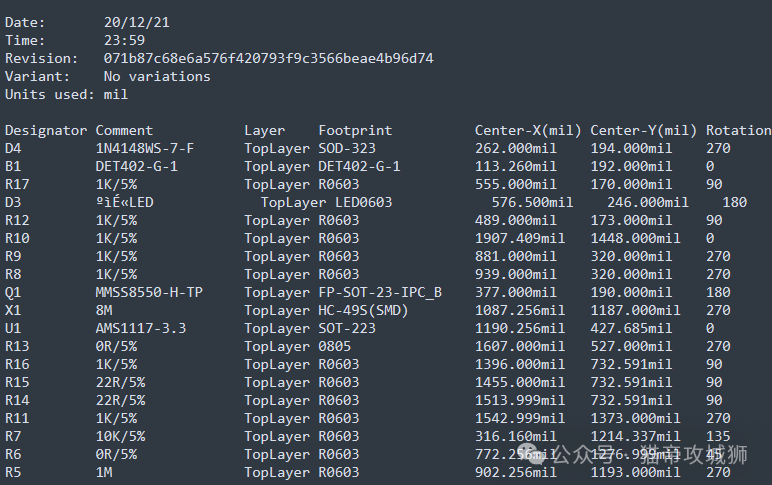
Task: Click the No variations text
Action: [x=157, y=77]
